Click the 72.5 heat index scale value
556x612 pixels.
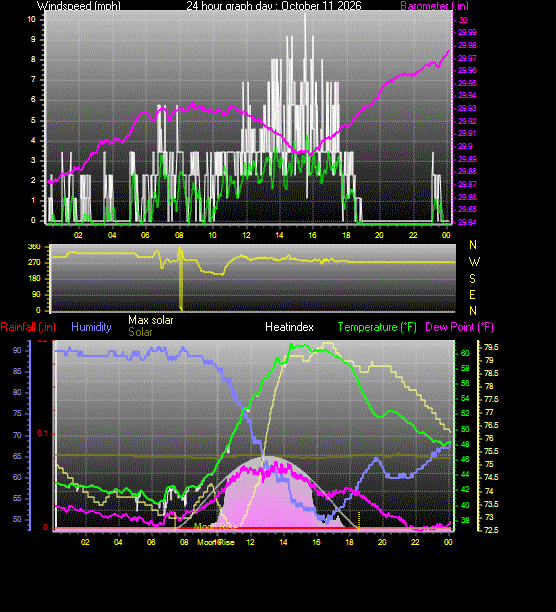[491, 530]
